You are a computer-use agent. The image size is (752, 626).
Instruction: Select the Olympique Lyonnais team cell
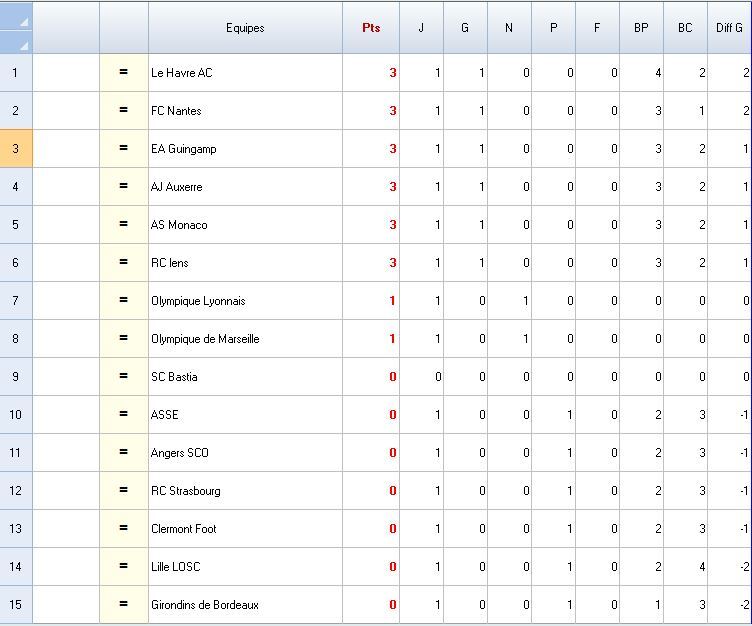(x=245, y=301)
